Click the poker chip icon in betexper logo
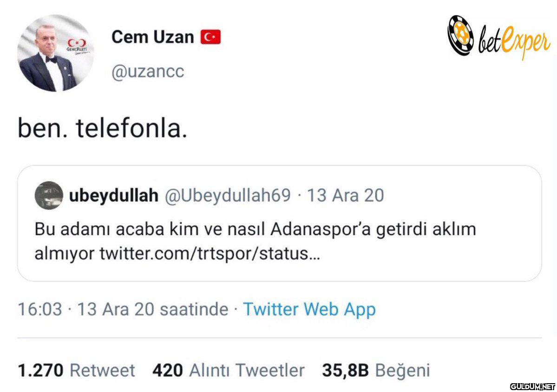 461,35
